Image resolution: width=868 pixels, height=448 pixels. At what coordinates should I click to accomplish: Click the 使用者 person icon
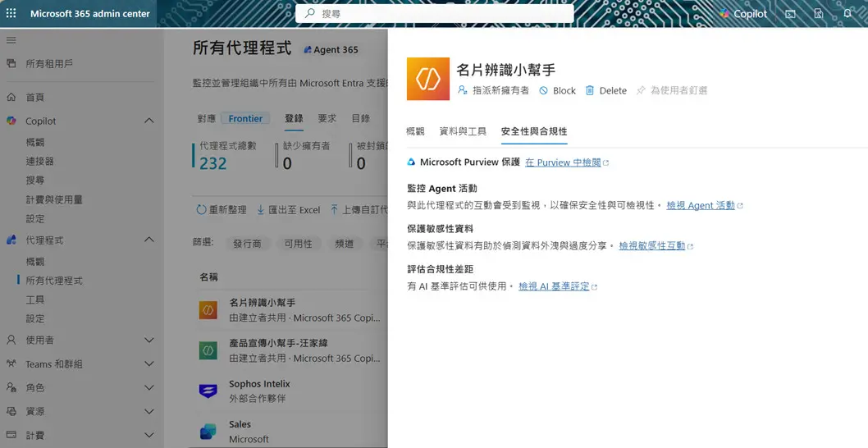pyautogui.click(x=11, y=340)
